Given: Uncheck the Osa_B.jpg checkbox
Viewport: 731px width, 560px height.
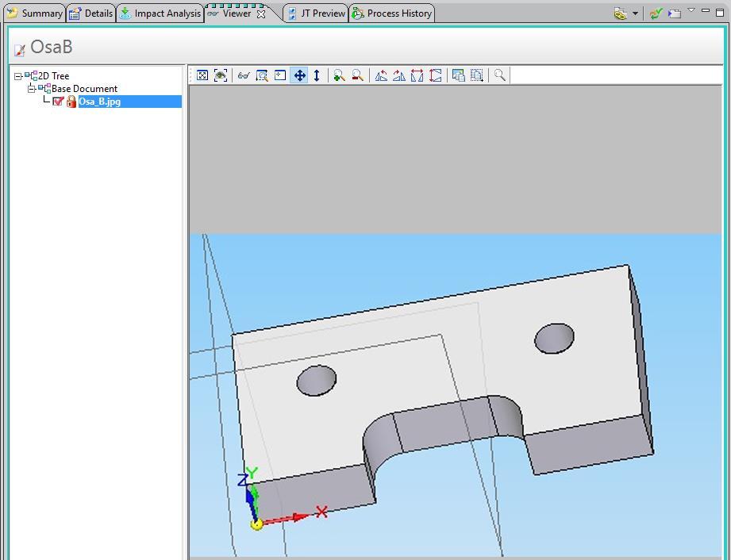Looking at the screenshot, I should (x=58, y=101).
